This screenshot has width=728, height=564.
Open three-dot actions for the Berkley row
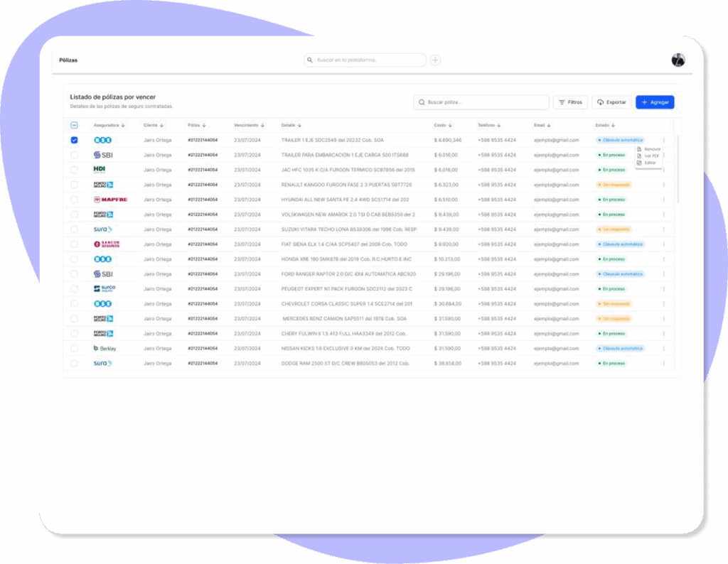coord(663,349)
